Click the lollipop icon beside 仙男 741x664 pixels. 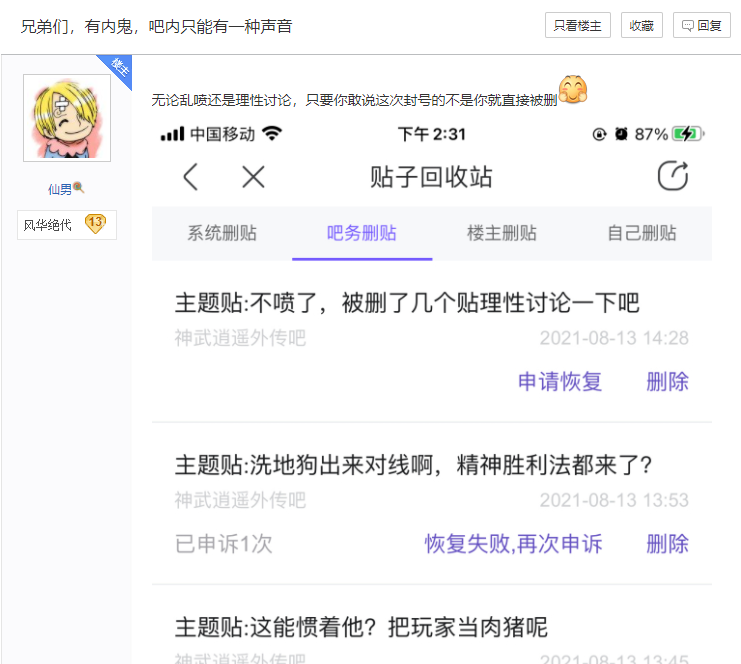(x=78, y=188)
